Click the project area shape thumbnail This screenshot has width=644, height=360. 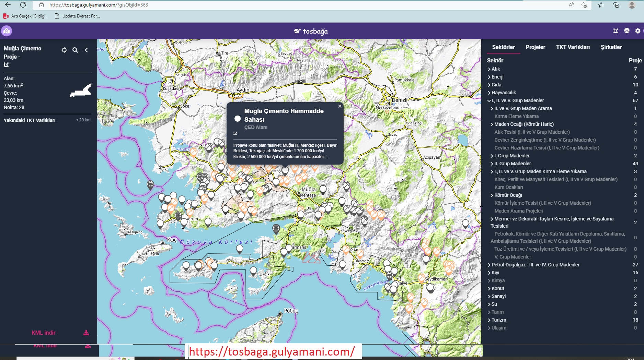click(x=81, y=91)
